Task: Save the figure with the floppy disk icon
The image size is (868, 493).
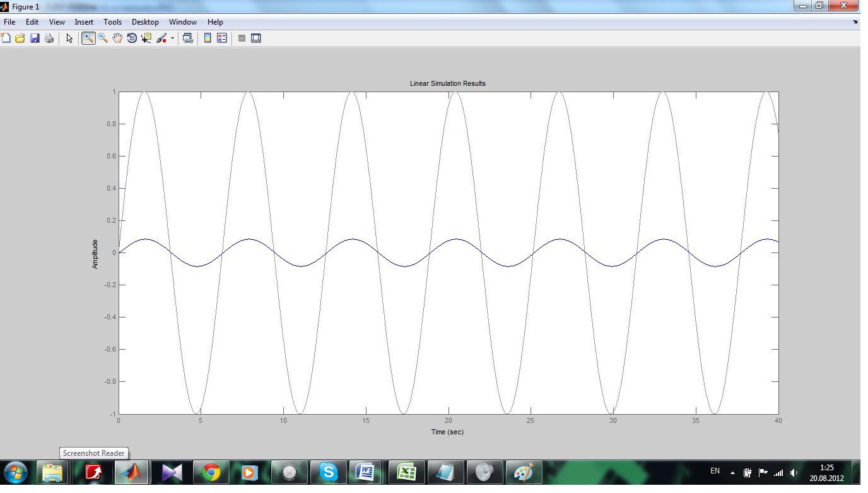Action: [x=35, y=39]
